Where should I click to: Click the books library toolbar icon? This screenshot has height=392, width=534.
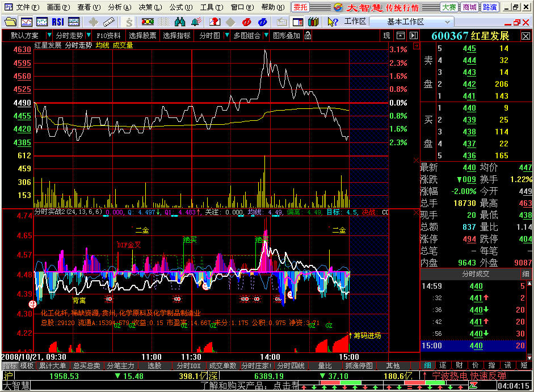tap(313, 22)
